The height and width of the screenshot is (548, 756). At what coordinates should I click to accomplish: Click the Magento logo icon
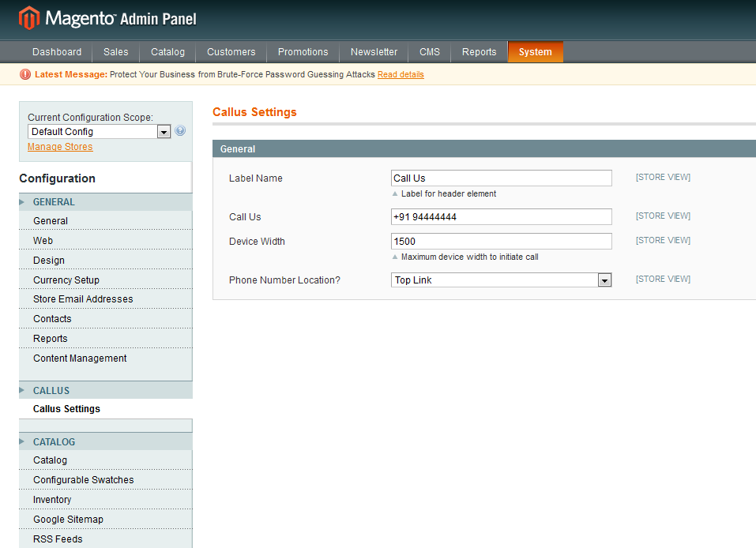[29, 17]
